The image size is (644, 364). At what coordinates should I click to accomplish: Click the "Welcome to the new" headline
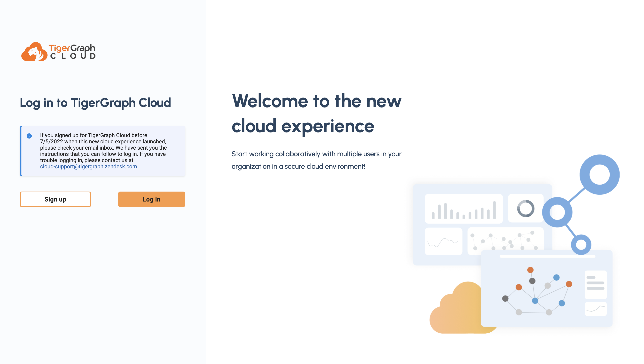317,101
